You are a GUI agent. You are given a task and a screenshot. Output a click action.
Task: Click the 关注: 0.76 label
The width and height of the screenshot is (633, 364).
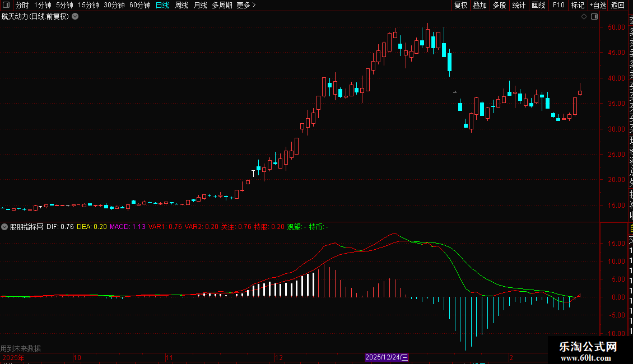tap(236, 227)
